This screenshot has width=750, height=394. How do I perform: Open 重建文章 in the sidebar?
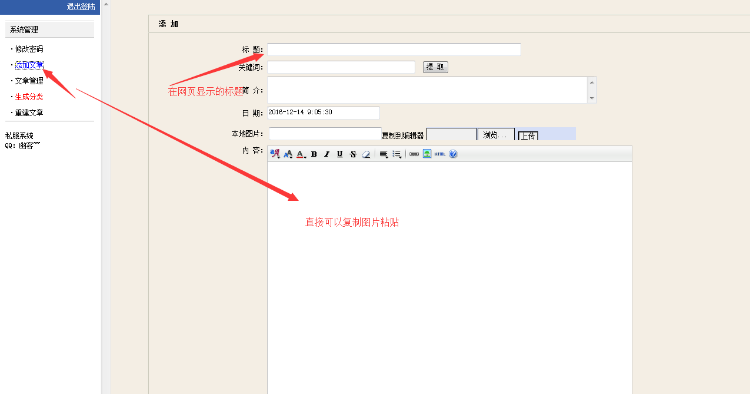click(x=29, y=113)
